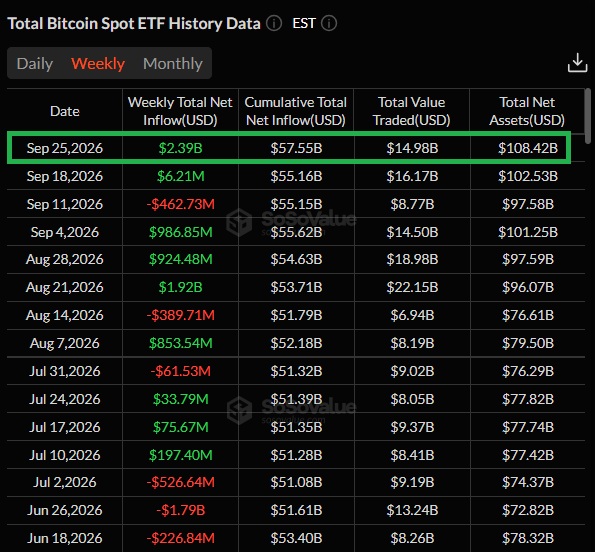The image size is (595, 552).
Task: Click the $75.67M inflow value
Action: 180,427
